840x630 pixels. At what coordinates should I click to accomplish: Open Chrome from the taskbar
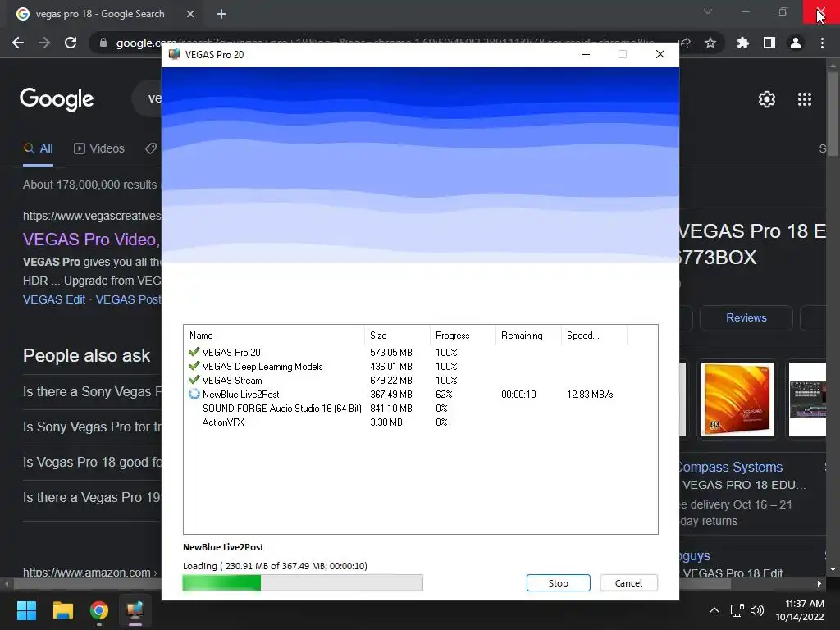click(99, 610)
